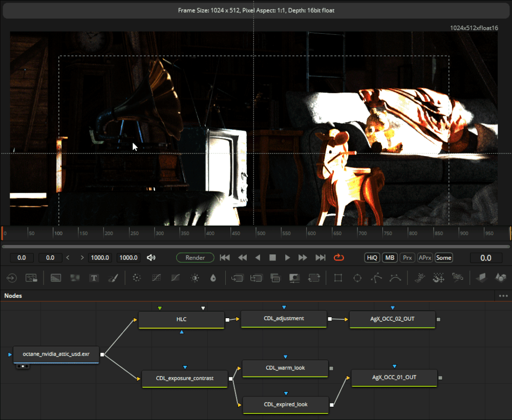Screen dimensions: 512x420
Task: Click the Some render frames button
Action: 443,257
